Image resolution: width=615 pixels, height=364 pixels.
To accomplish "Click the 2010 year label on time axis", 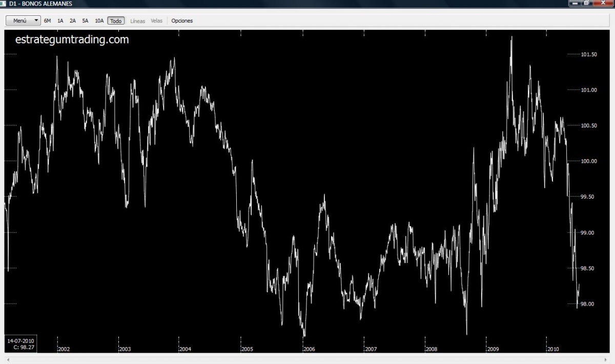I will (553, 349).
